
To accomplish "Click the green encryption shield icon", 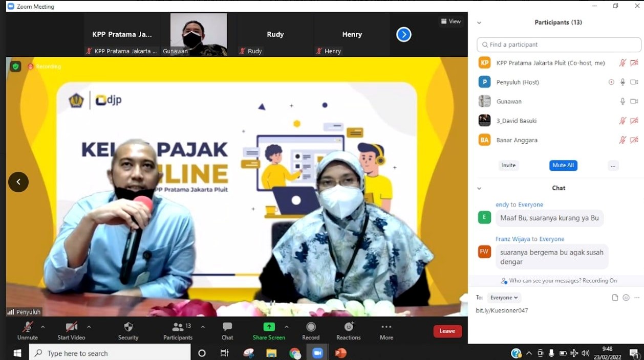I will [x=16, y=66].
